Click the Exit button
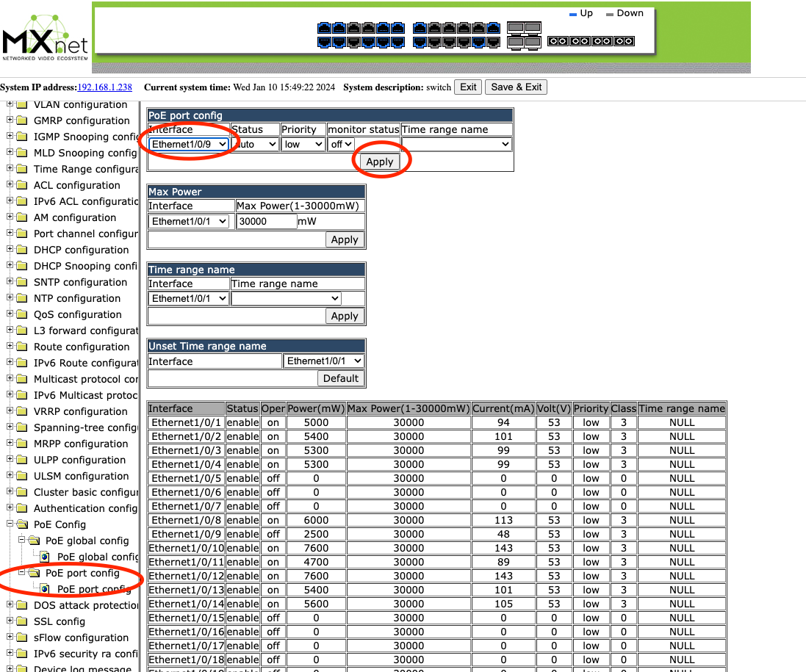 [x=468, y=87]
